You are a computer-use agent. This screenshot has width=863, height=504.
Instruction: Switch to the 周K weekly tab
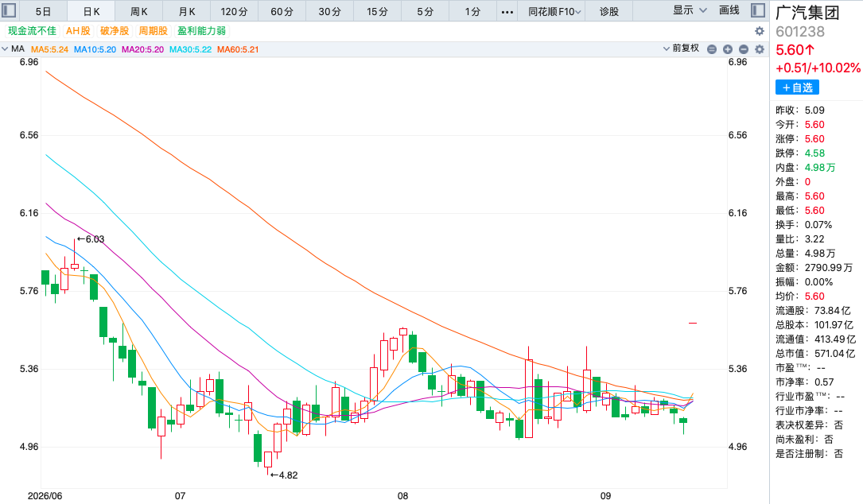click(x=138, y=12)
